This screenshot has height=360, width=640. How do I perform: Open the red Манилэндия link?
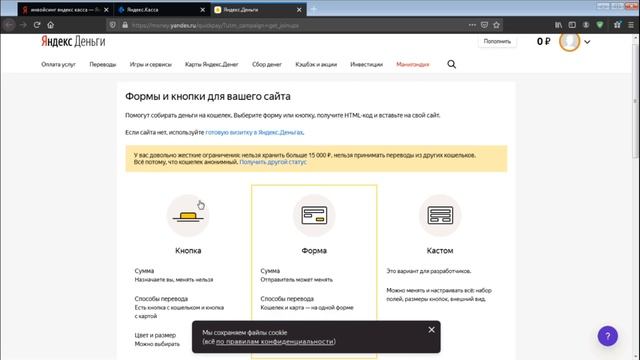tap(413, 64)
